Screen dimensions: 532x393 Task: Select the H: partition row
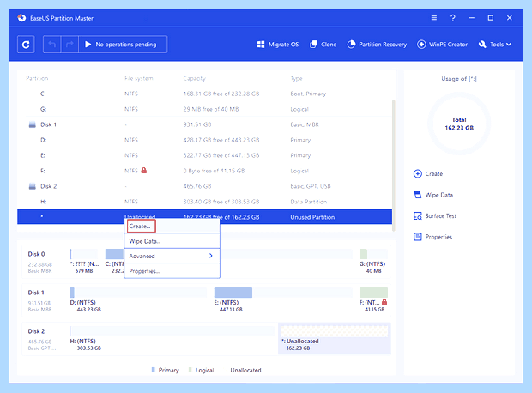point(204,202)
